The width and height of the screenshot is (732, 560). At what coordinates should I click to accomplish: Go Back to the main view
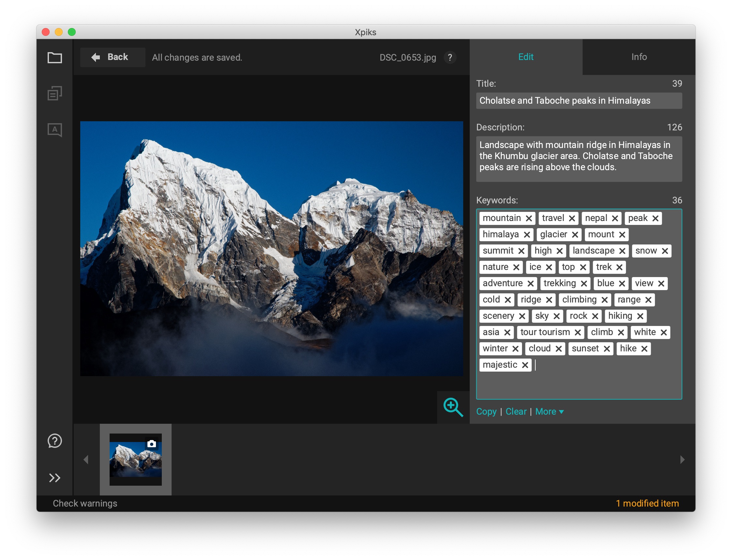pos(113,57)
